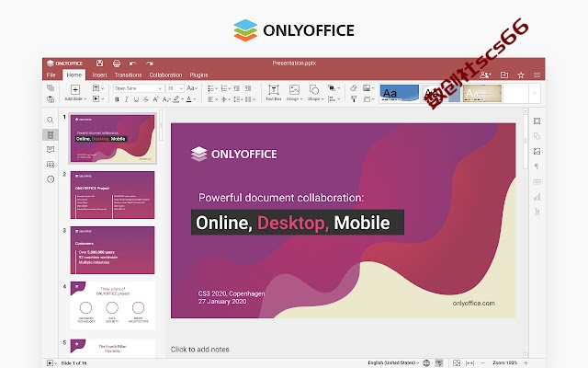Click the Print icon
The image size is (588, 368).
117,63
